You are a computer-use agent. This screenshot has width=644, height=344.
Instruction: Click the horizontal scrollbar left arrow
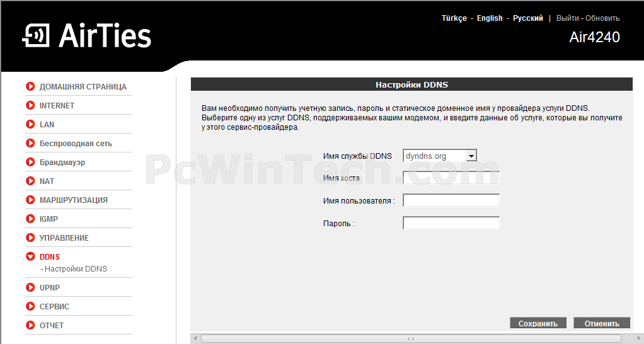point(195,338)
